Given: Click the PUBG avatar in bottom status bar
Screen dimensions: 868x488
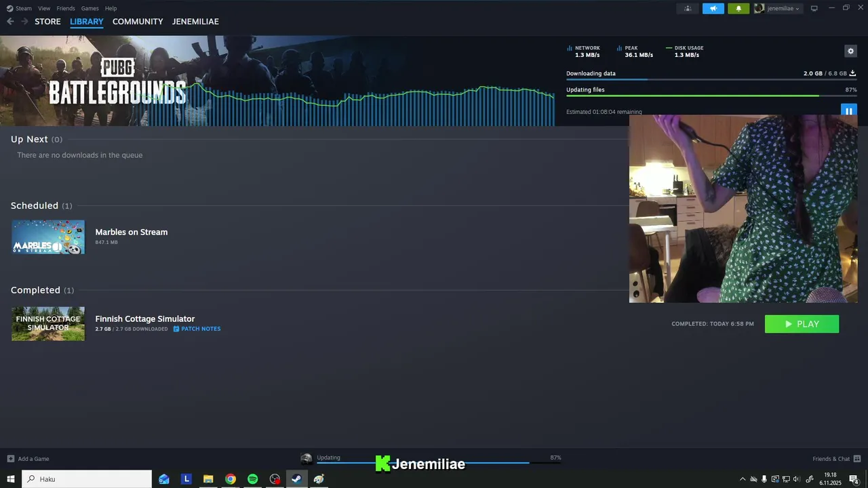Looking at the screenshot, I should (x=306, y=459).
